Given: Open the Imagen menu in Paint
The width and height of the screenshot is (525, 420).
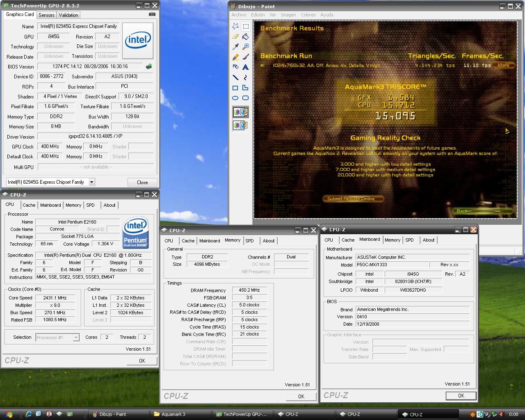Looking at the screenshot, I should (288, 15).
